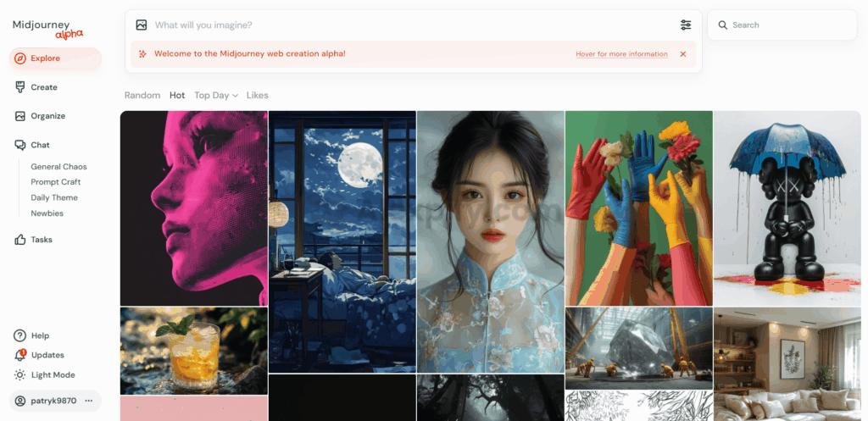
Task: Go to Organize in the sidebar
Action: click(x=47, y=116)
